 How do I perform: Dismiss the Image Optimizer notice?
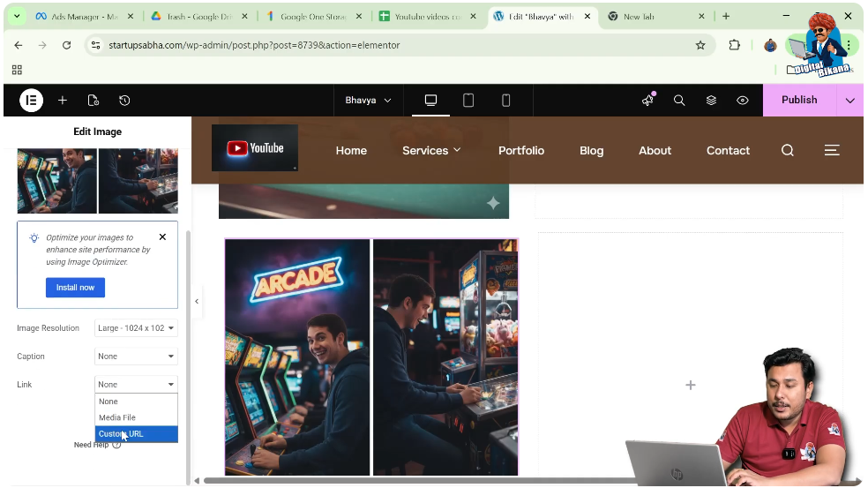(x=162, y=237)
